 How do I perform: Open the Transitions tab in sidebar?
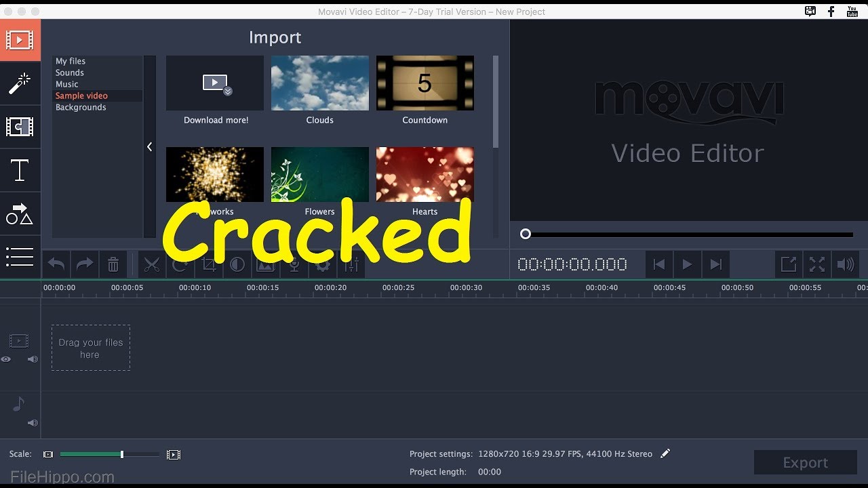(20, 127)
